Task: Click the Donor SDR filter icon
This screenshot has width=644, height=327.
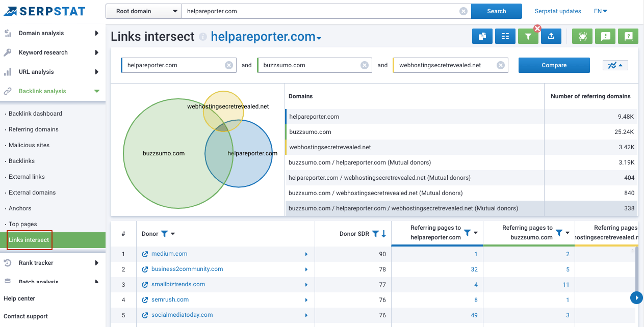Action: click(375, 234)
